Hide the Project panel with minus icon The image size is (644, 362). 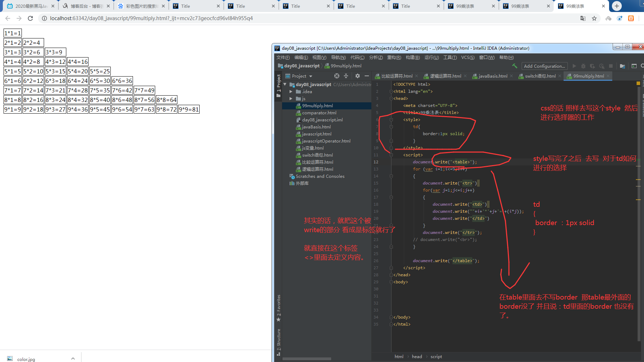click(367, 76)
